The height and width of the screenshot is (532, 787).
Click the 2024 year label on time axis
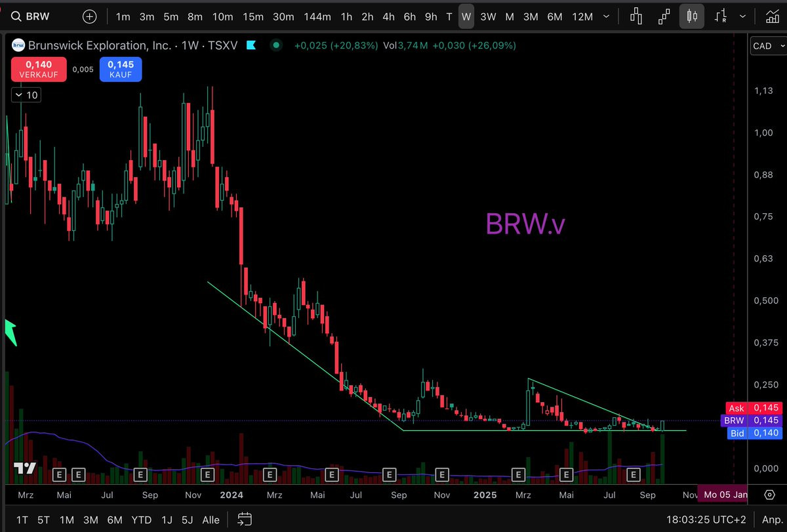231,495
